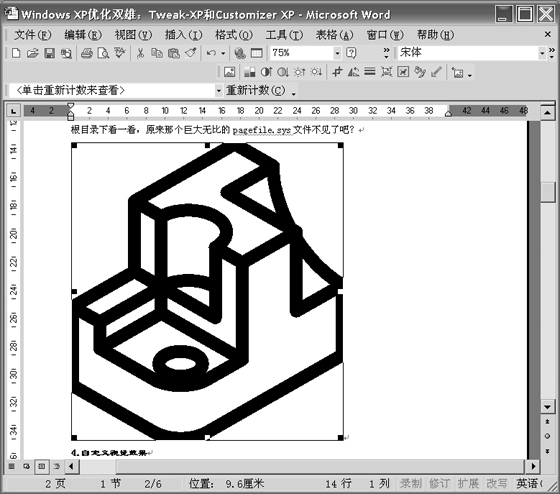Open the Format Picture dialog
This screenshot has width=560, height=494.
(420, 72)
